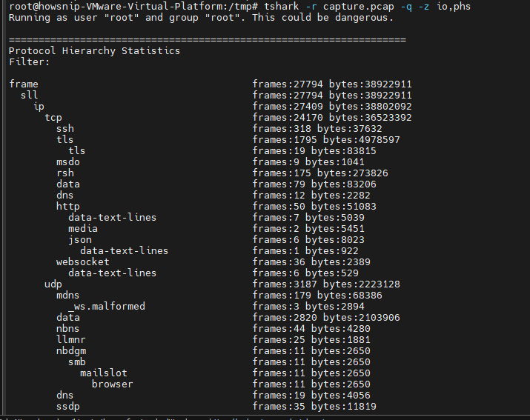Viewport: 530px width, 420px height.
Task: Click the 'mailslot' entry under smb
Action: point(104,373)
